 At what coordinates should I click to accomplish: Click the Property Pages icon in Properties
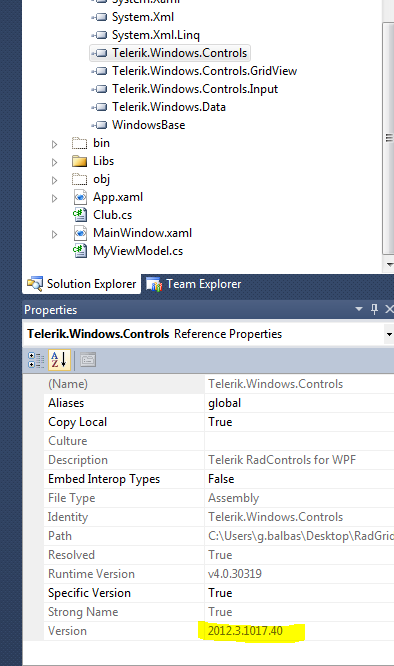click(88, 360)
